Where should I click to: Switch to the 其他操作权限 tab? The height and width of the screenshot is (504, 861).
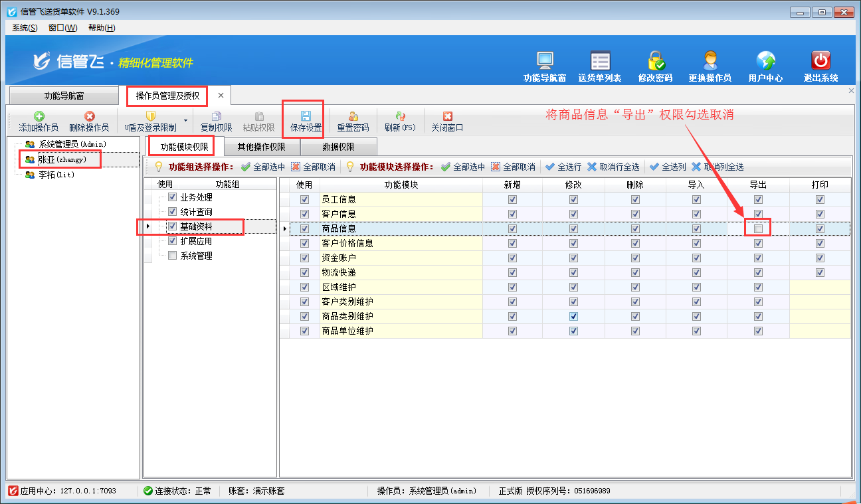tap(261, 147)
